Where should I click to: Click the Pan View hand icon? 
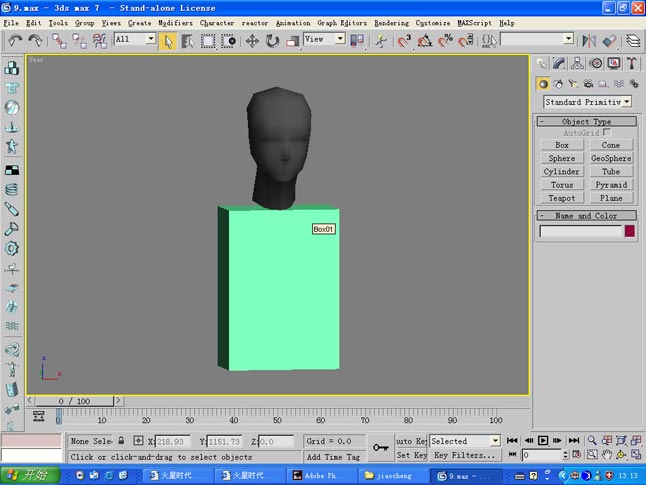[606, 455]
